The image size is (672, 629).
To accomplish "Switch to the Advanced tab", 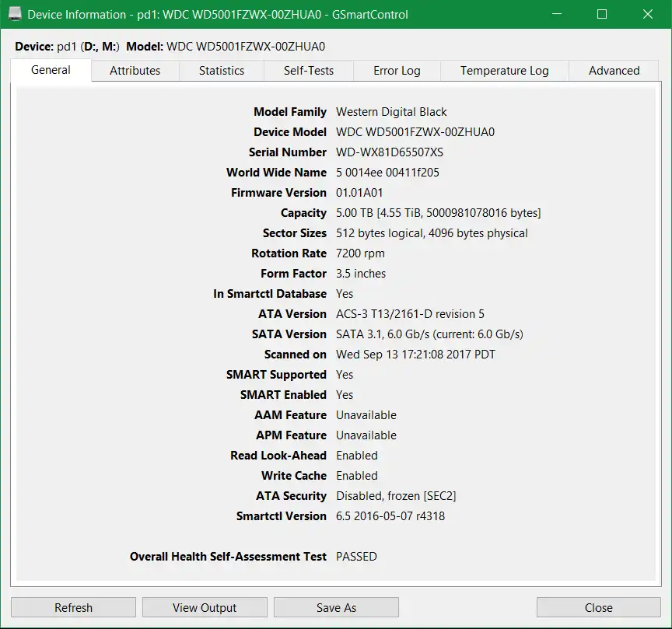I will [613, 70].
